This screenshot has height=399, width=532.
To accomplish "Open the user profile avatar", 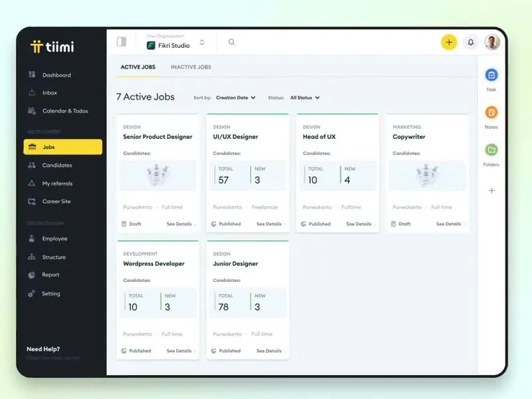I will (492, 43).
